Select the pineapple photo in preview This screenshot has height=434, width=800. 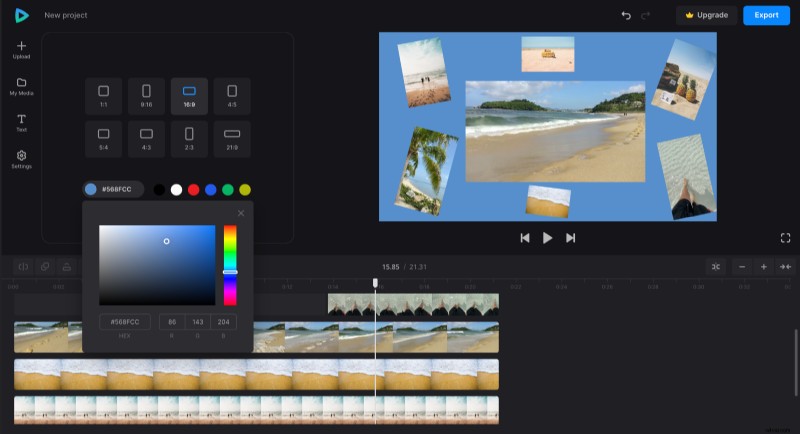[x=686, y=80]
